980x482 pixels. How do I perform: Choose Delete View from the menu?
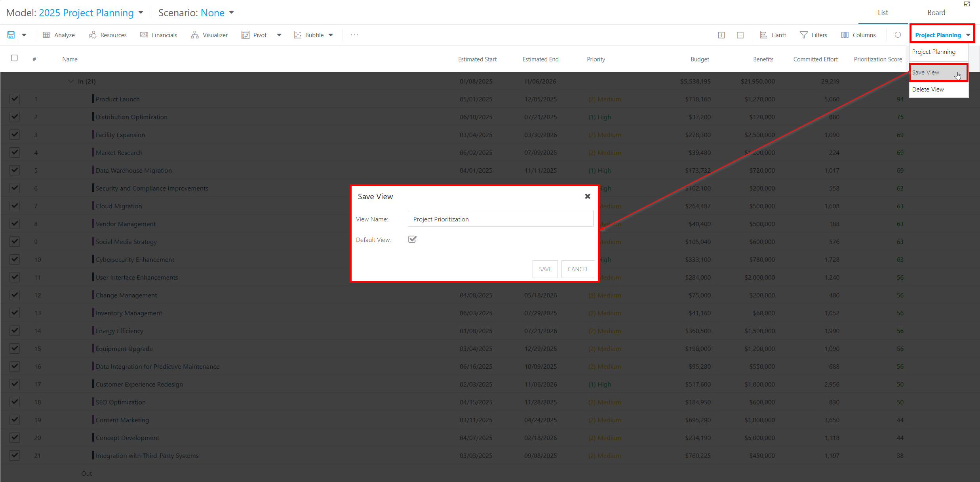point(938,90)
